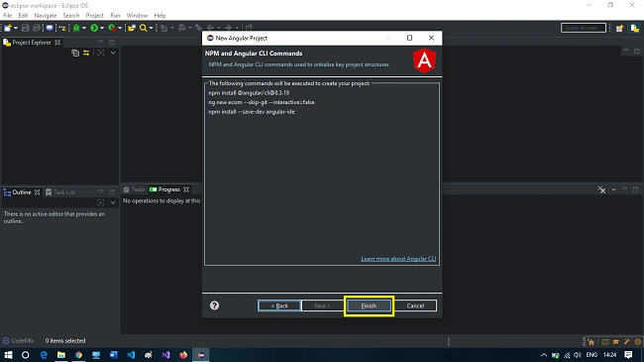644x362 pixels.
Task: Open Learn more about Angular CLI link
Action: point(398,259)
